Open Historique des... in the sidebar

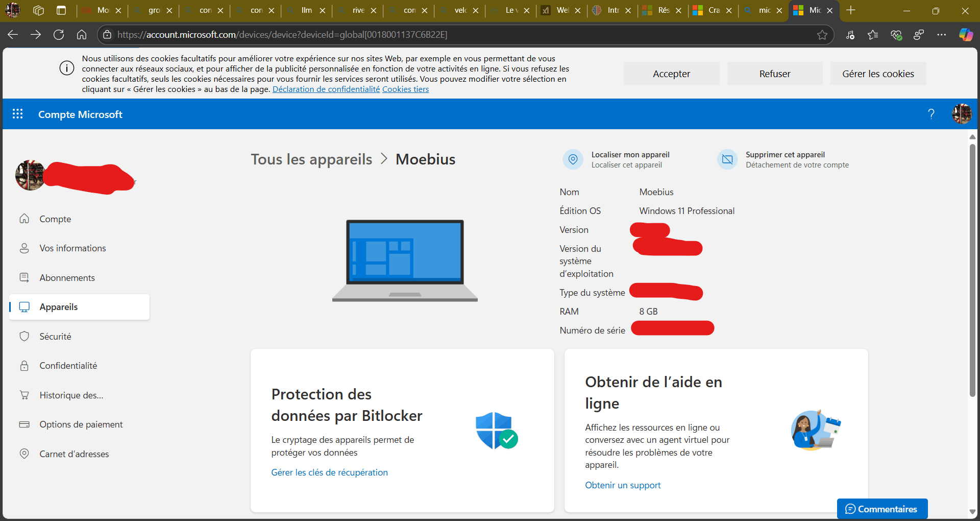(x=79, y=395)
